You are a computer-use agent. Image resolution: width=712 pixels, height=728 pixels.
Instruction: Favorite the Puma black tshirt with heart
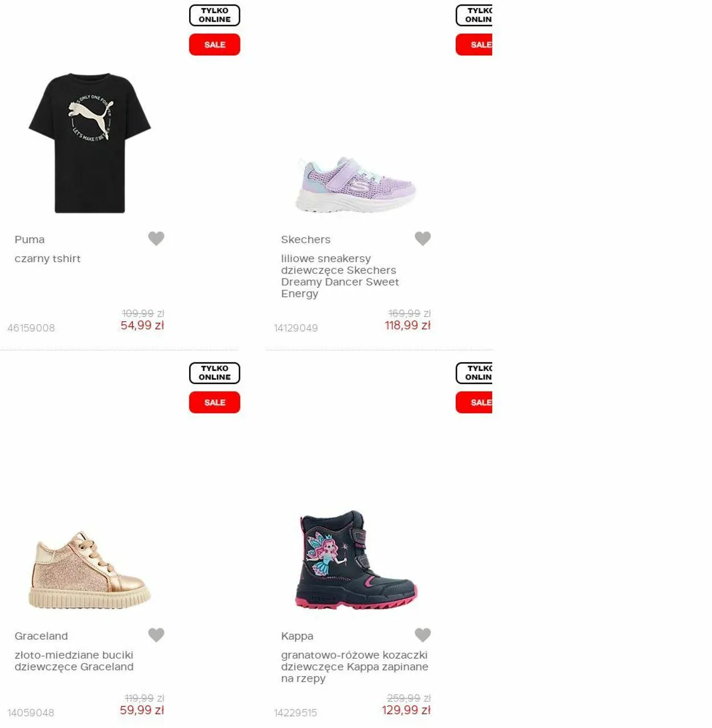156,239
